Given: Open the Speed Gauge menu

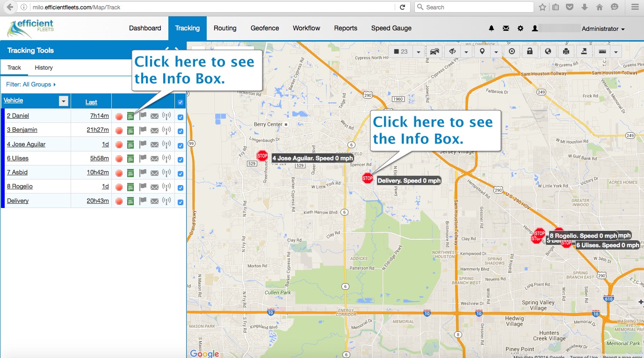Looking at the screenshot, I should coord(391,28).
